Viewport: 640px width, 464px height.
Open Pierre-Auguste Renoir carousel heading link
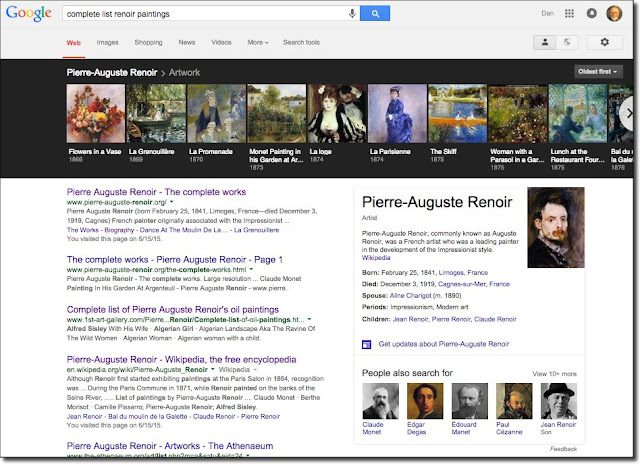pos(112,73)
